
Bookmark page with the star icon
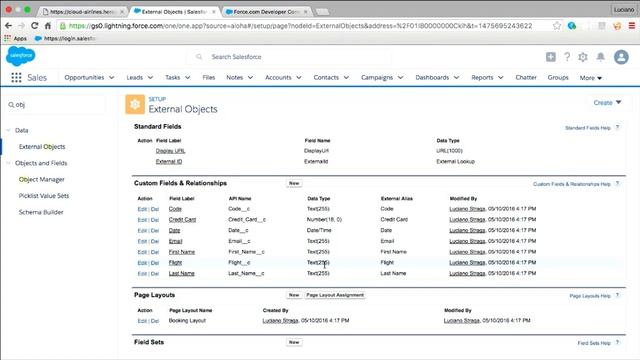click(x=557, y=26)
